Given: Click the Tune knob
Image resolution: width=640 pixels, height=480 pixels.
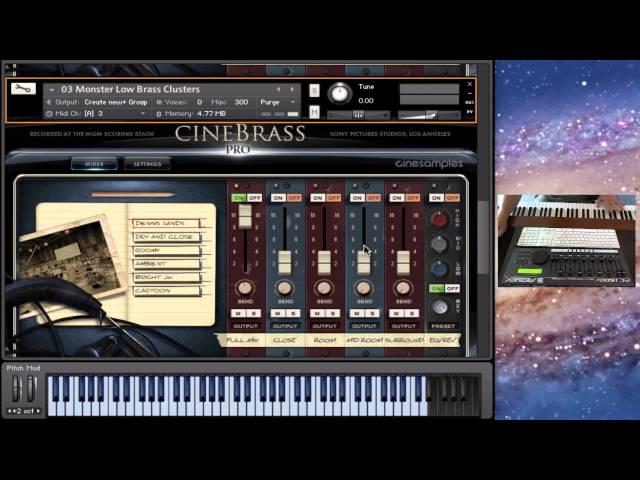Looking at the screenshot, I should pyautogui.click(x=339, y=95).
